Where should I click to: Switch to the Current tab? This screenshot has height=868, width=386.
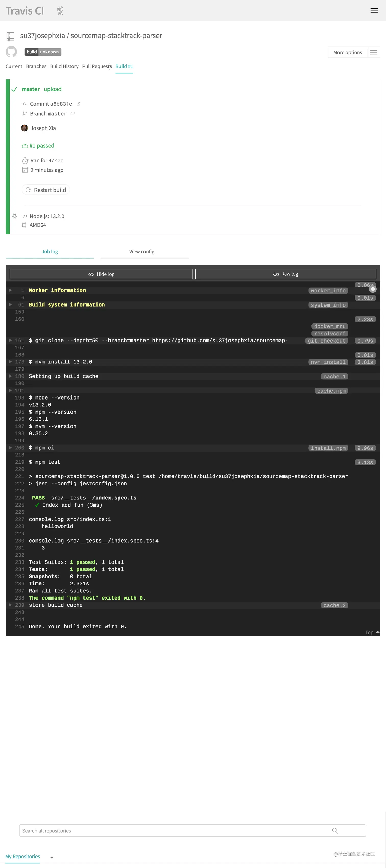point(14,66)
